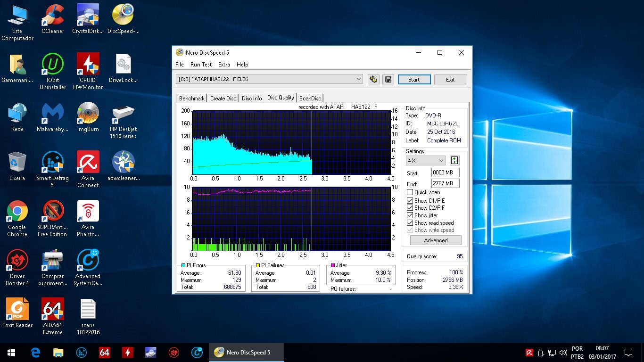Enable the Quick scan checkbox

pos(410,192)
